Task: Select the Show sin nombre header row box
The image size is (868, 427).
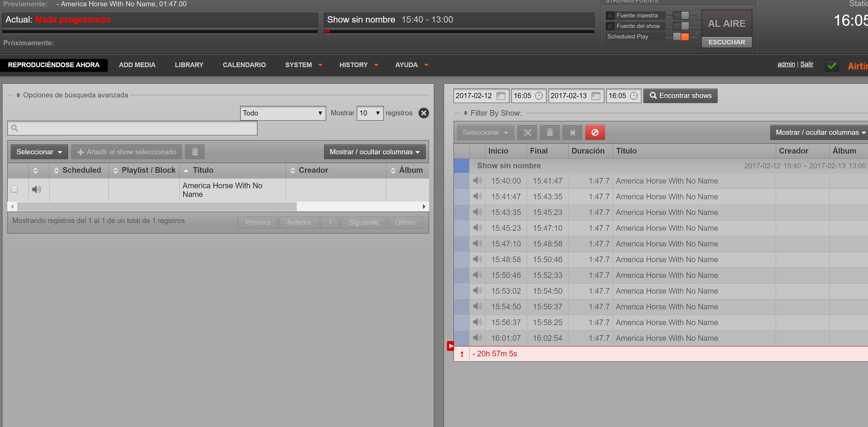Action: tap(461, 166)
